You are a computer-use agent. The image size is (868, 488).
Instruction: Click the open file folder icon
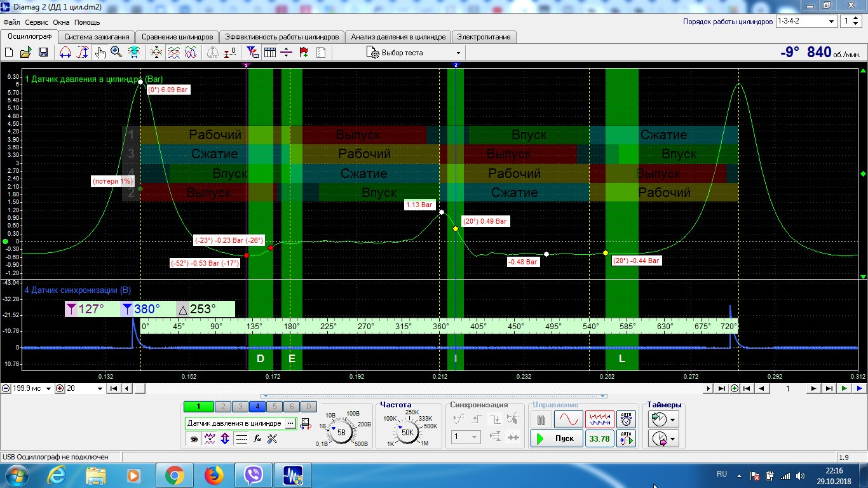26,53
